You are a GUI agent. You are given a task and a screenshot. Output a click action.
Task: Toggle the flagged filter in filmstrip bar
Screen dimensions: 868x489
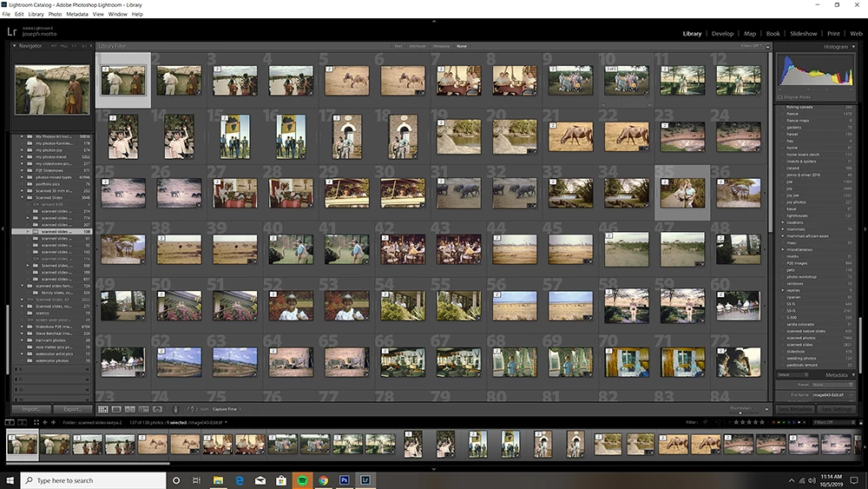[705, 422]
